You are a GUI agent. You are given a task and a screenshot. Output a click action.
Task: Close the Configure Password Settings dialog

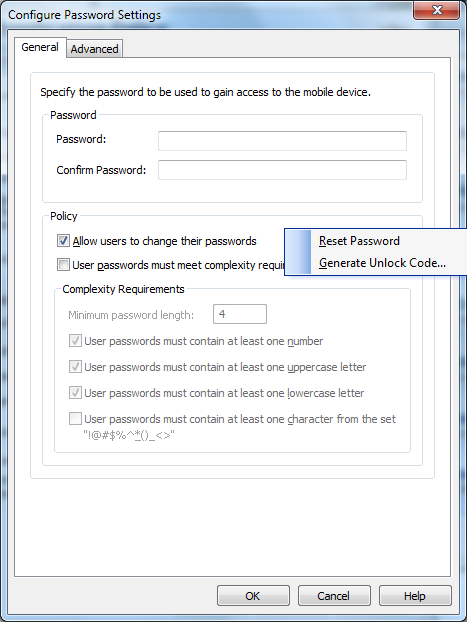coord(437,10)
